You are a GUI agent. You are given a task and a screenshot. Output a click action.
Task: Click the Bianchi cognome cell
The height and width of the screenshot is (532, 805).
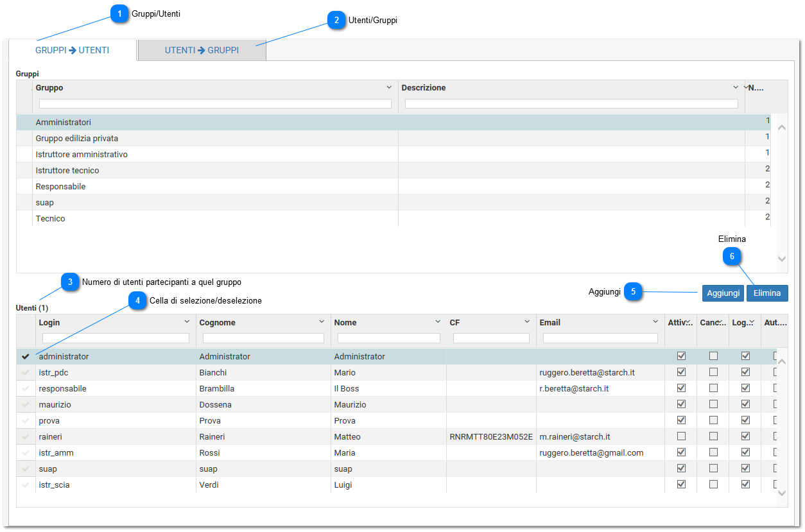tap(263, 372)
